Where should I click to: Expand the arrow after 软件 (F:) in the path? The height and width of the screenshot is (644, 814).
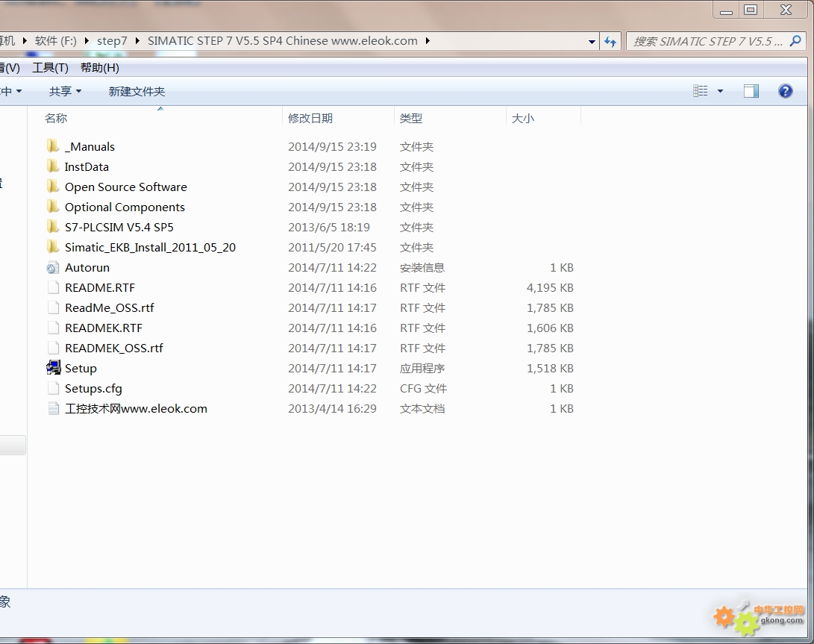[x=87, y=41]
